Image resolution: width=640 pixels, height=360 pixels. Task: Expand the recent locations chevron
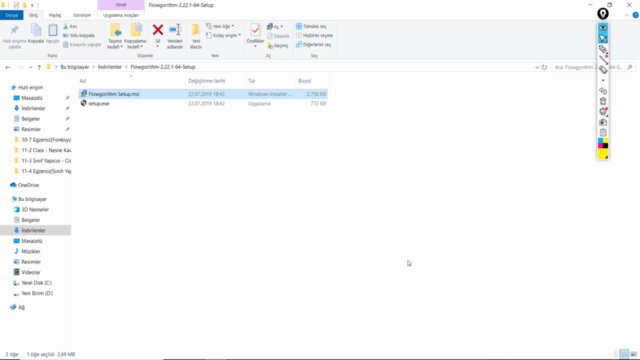click(30, 67)
